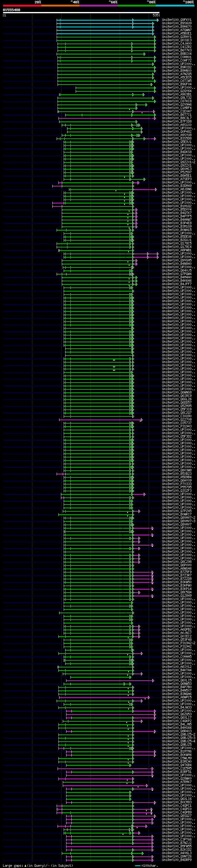Screen dimensions: 197x868
Task: Select the UniRef100_P52597 label
Action: 176,172
